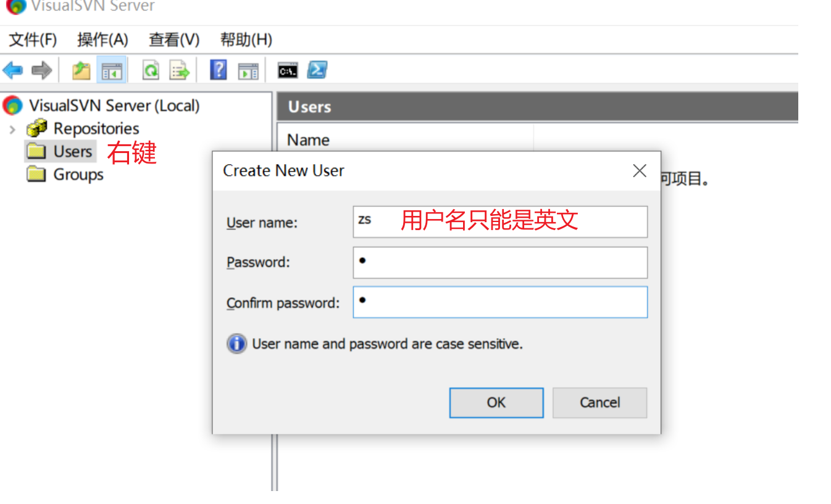831x504 pixels.
Task: Click OK to create the user
Action: tap(496, 403)
